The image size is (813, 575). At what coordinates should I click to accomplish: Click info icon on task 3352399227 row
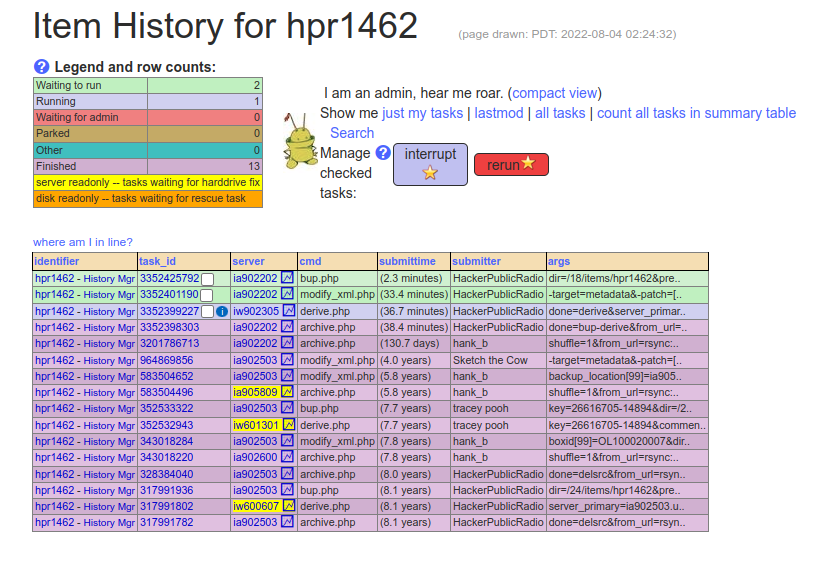(222, 312)
